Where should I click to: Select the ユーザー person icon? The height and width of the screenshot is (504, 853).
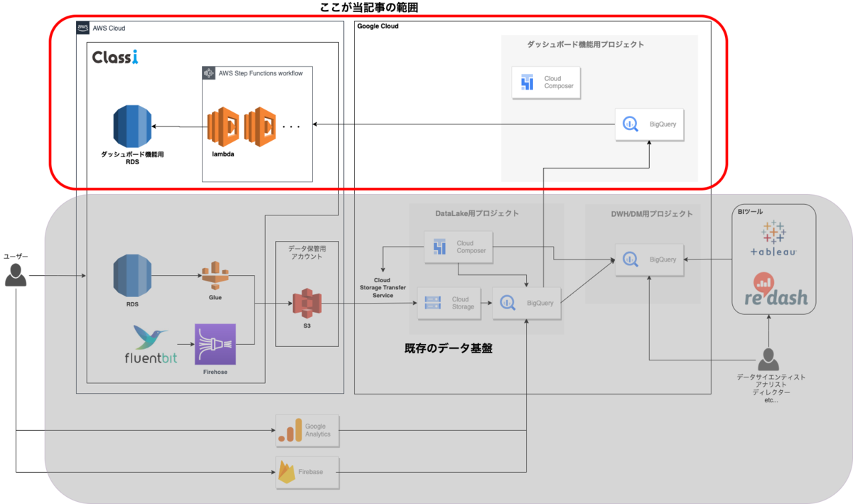pos(16,275)
